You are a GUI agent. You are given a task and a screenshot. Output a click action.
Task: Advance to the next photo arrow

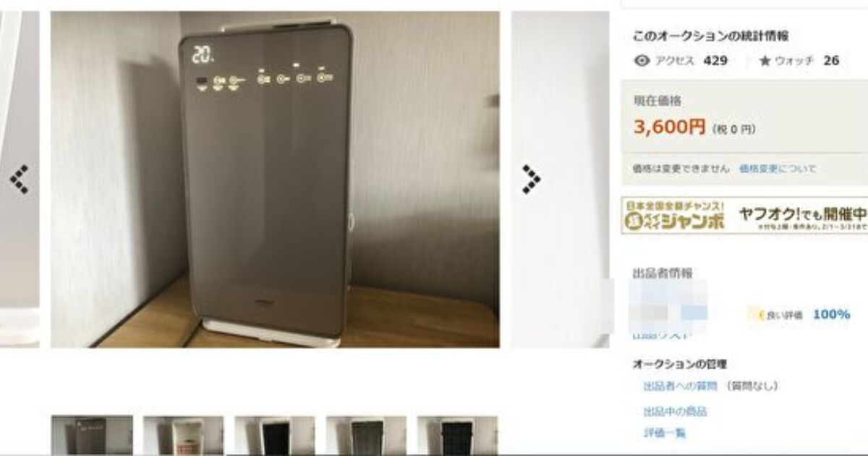[x=532, y=180]
